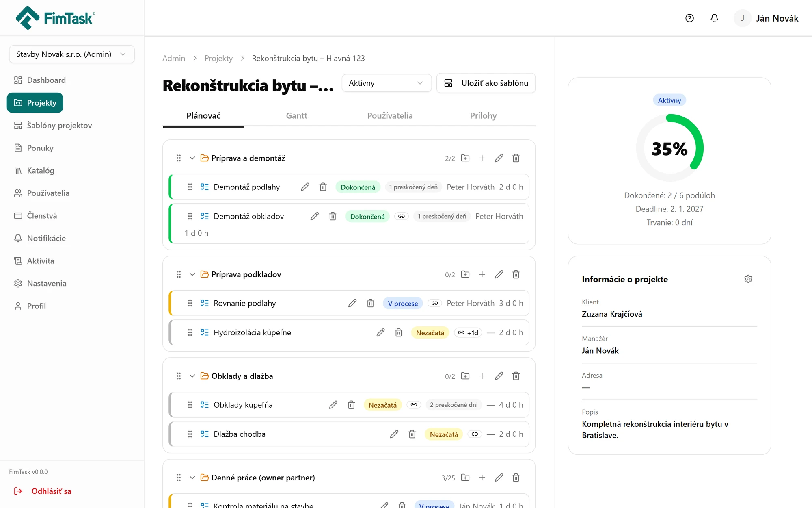
Task: Go to Admin breadcrumb link
Action: 174,58
